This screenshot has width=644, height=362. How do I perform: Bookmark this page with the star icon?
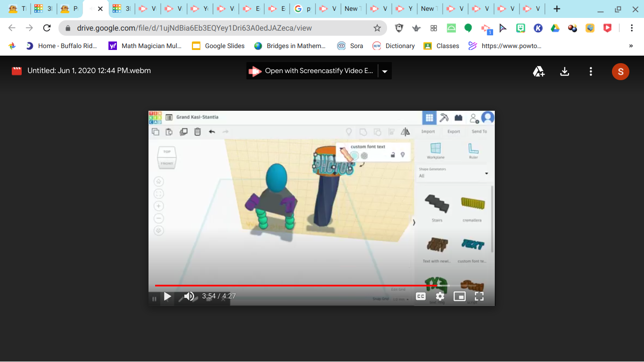click(x=377, y=28)
